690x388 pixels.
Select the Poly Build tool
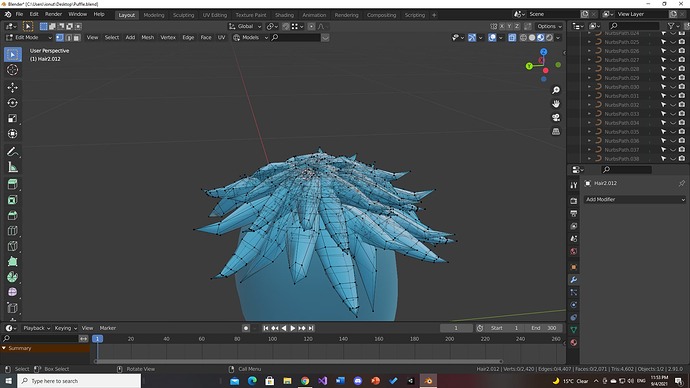click(12, 262)
